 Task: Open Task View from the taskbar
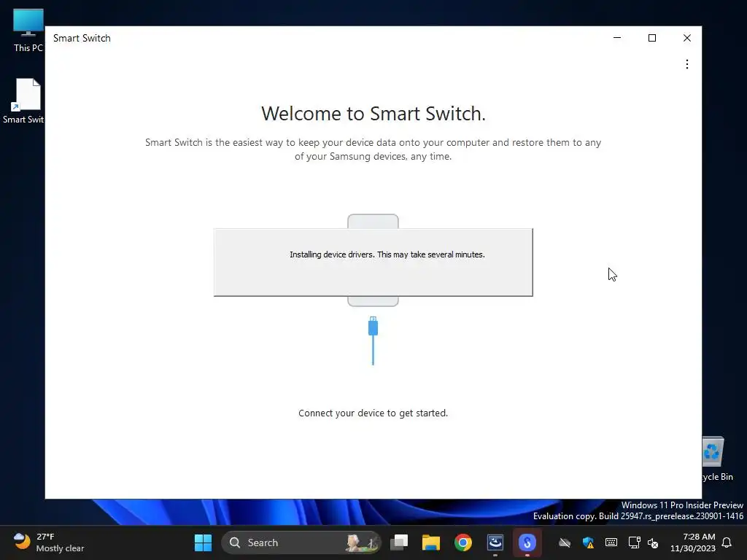tap(399, 542)
